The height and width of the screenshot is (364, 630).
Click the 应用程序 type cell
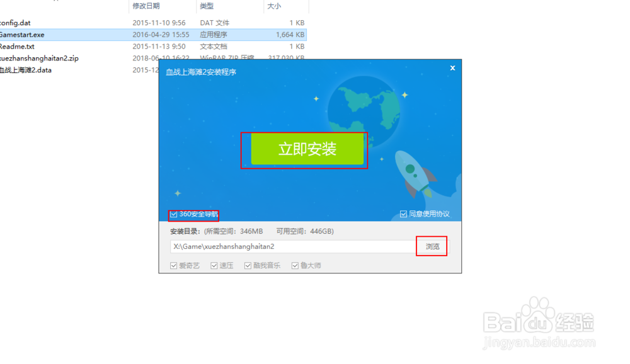click(214, 35)
